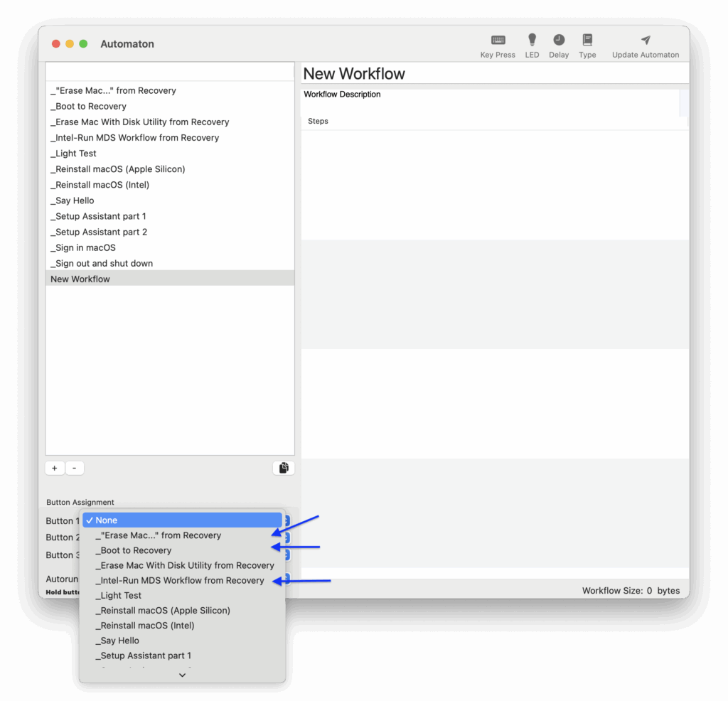Duplicate workflow with the copy icon
The image size is (728, 701).
point(284,468)
